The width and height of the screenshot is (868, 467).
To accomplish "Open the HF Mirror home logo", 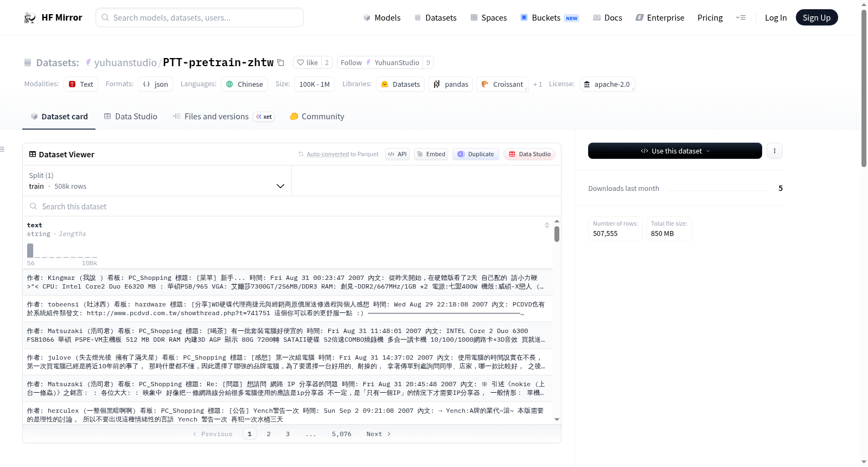I will pos(53,17).
